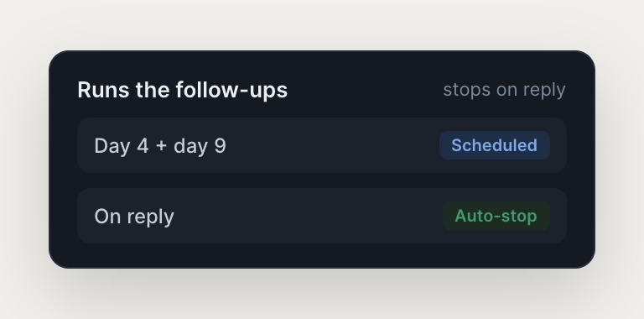The height and width of the screenshot is (319, 644).
Task: Click the gap between the two rows
Action: point(322,180)
